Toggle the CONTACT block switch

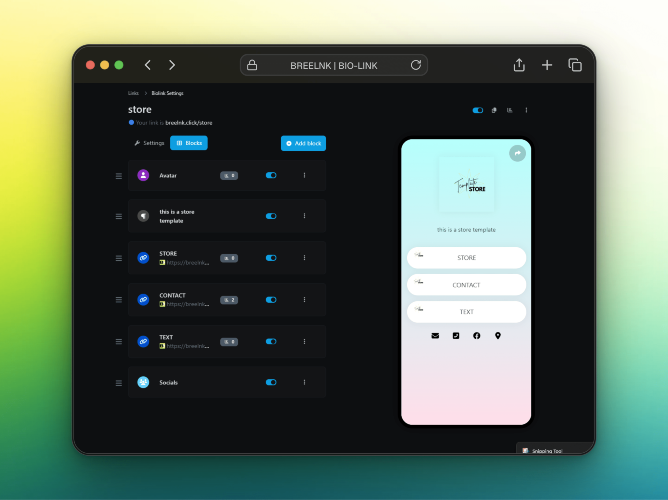(x=271, y=299)
